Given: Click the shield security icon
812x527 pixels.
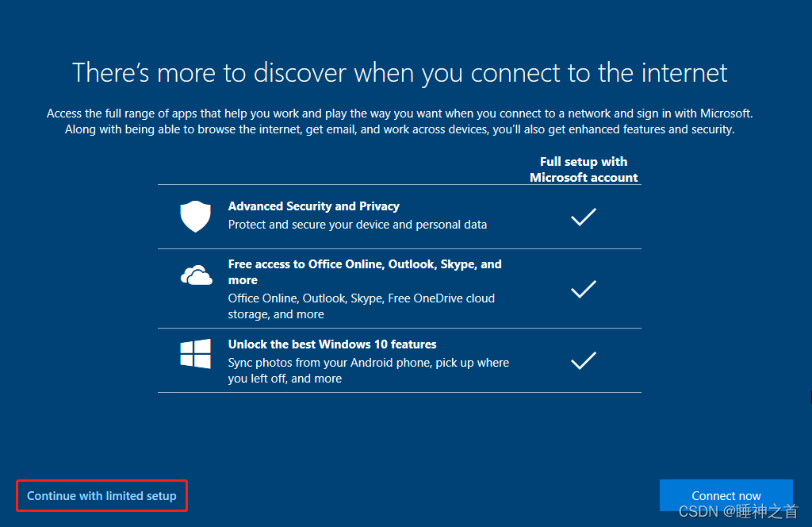Looking at the screenshot, I should coord(195,216).
